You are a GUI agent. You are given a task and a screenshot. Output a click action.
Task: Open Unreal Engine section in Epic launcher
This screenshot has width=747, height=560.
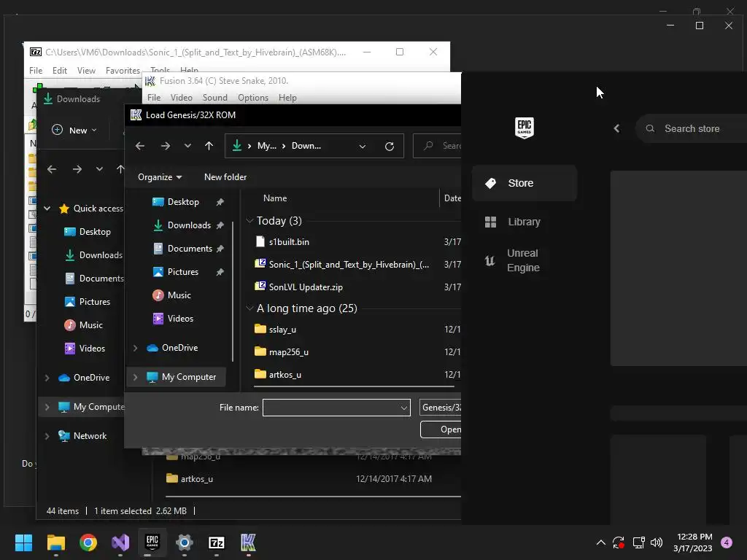pyautogui.click(x=524, y=260)
